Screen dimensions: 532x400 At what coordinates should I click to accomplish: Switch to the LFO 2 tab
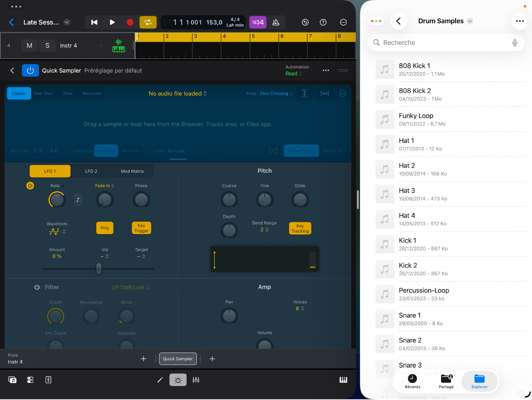tap(91, 171)
